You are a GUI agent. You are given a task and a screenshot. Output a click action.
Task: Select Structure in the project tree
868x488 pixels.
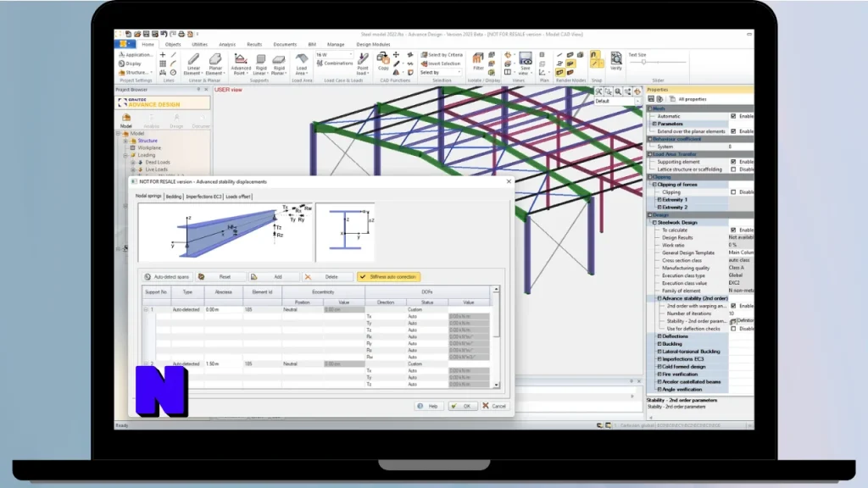coord(147,141)
